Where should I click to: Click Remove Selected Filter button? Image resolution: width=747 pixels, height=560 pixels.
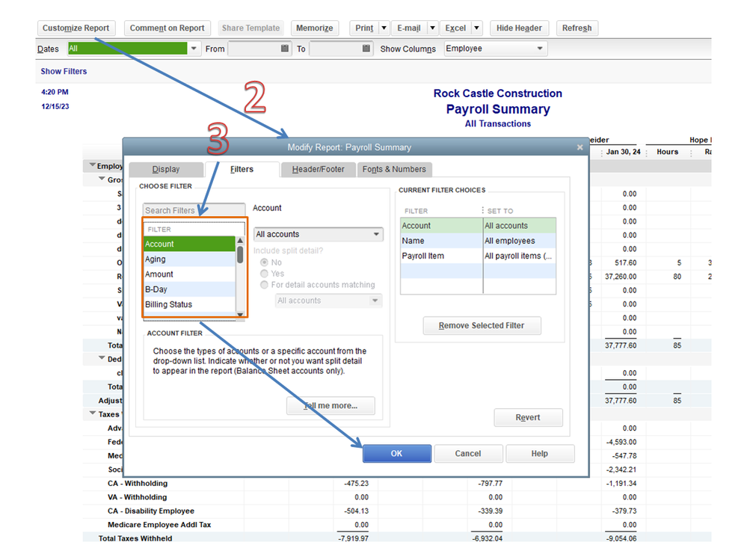pos(482,326)
